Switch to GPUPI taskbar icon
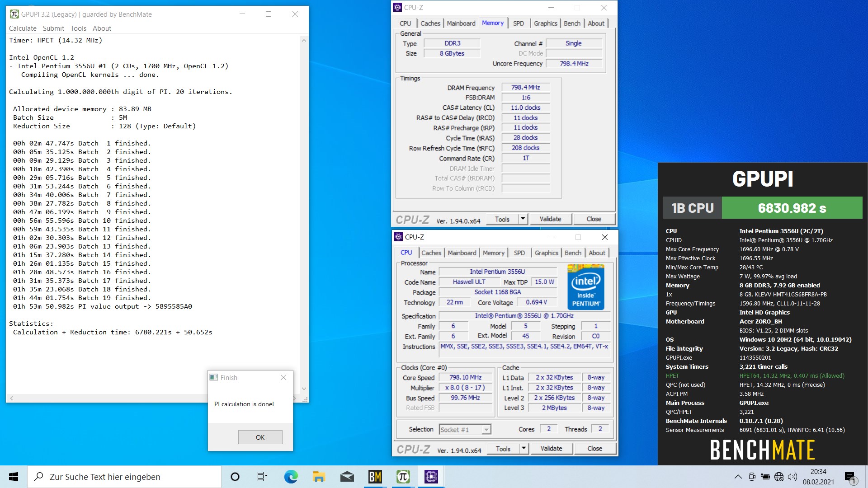Image resolution: width=868 pixels, height=488 pixels. click(x=403, y=477)
